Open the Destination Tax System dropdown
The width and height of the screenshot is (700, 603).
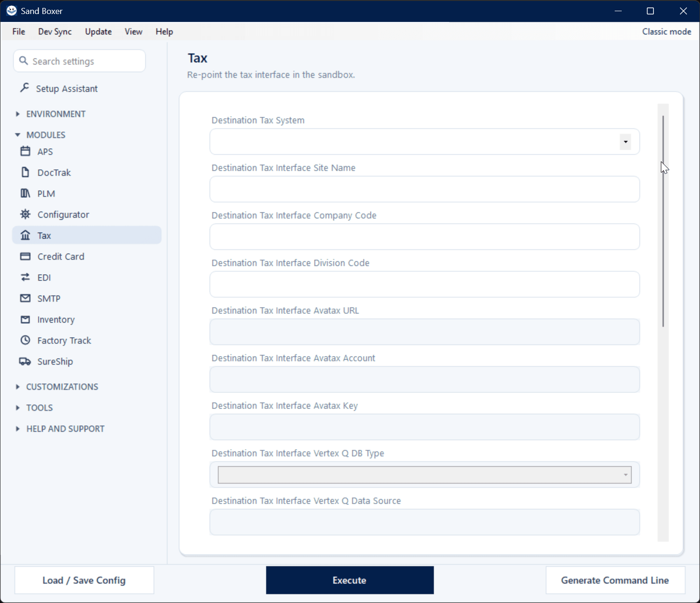pyautogui.click(x=625, y=142)
